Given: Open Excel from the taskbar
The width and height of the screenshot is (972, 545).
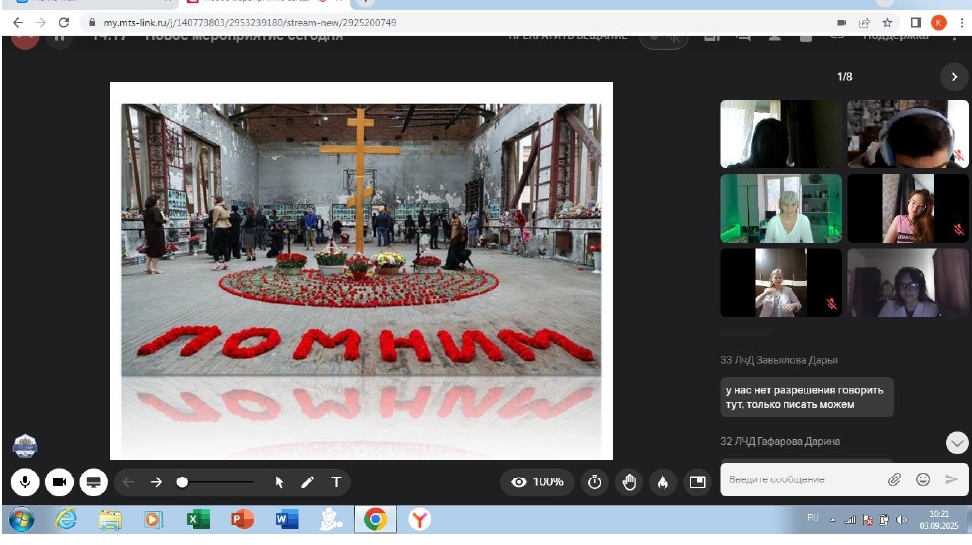Looking at the screenshot, I should pyautogui.click(x=198, y=519).
